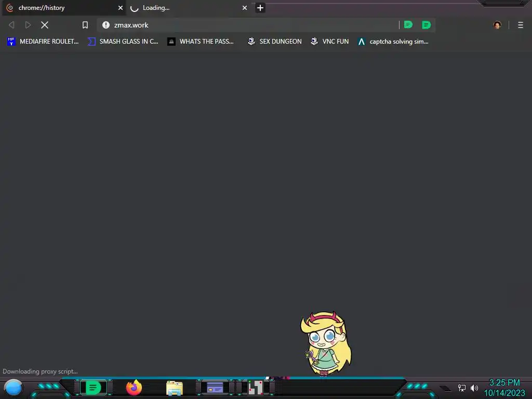The width and height of the screenshot is (532, 399).
Task: Open the user profile avatar
Action: click(497, 25)
